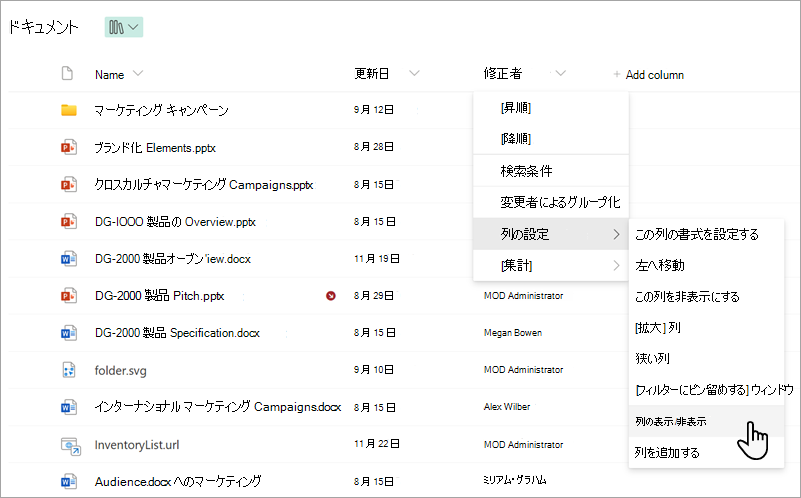Open the Name column dropdown arrow
The image size is (801, 498).
[x=138, y=74]
